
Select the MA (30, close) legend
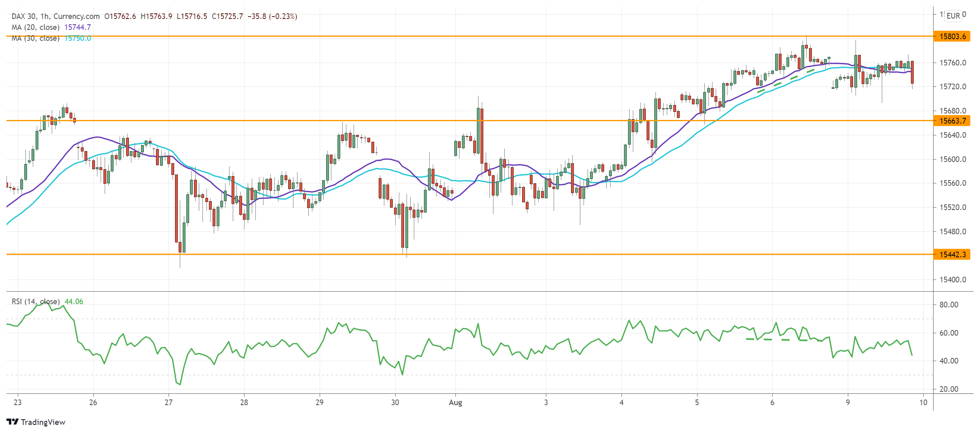[36, 38]
